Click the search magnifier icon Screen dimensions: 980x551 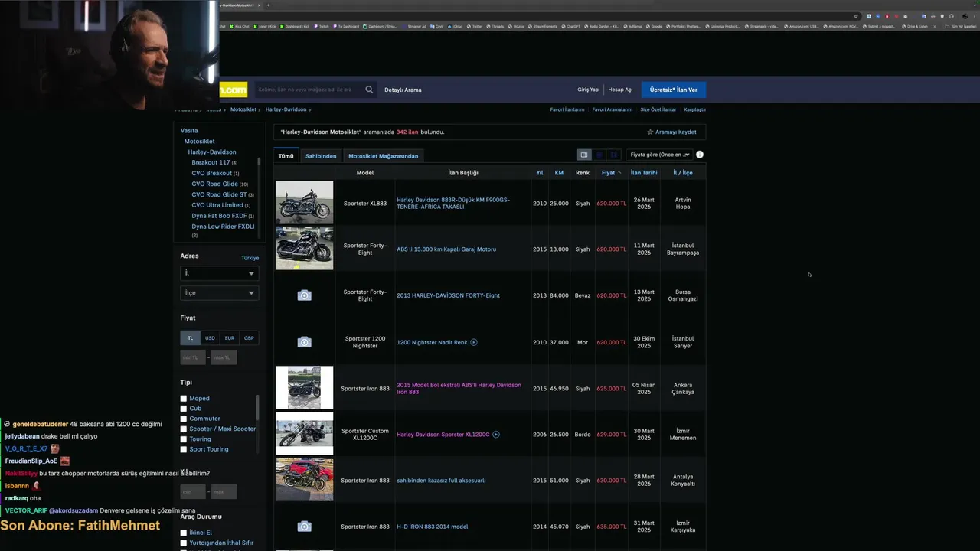(x=369, y=90)
